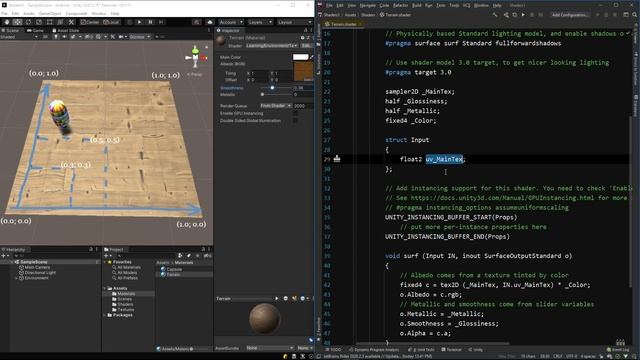640x360 pixels.
Task: Select the Albedo wood texture thumbnail
Action: 304,71
